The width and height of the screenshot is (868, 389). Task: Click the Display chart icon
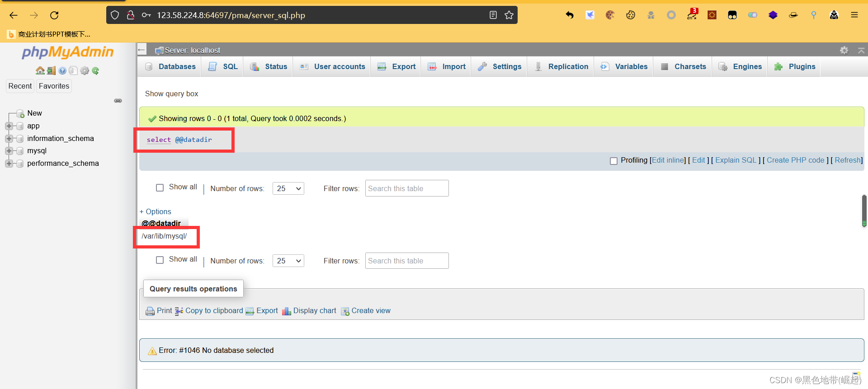point(287,311)
